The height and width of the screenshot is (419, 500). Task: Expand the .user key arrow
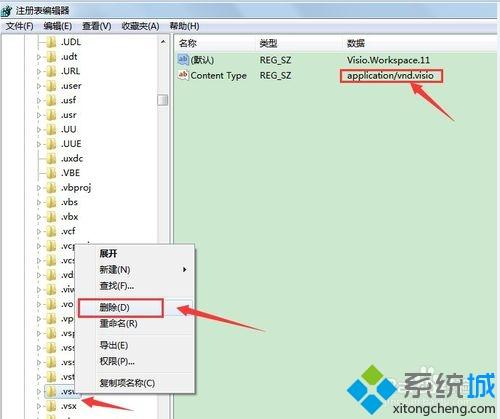point(39,86)
